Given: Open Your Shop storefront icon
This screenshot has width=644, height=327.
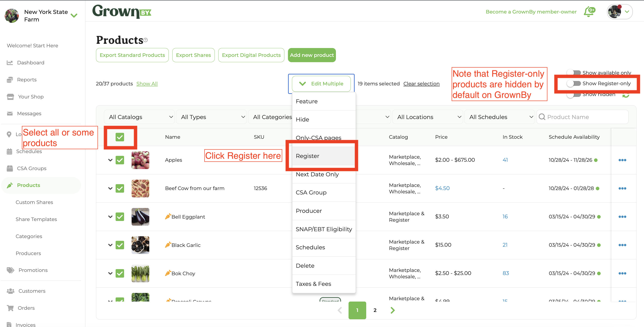Looking at the screenshot, I should tap(10, 97).
